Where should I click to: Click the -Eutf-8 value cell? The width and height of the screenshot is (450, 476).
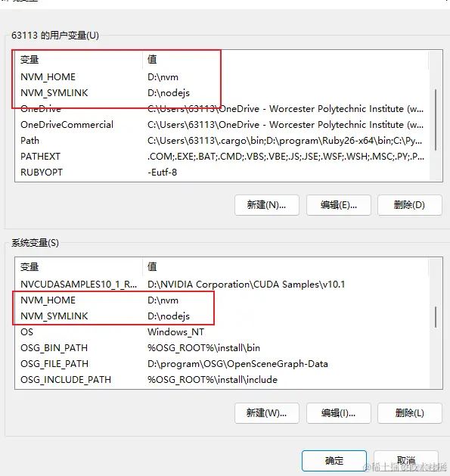point(162,173)
